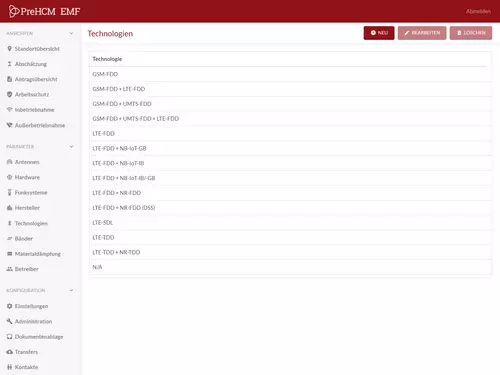Collapse the PARAMETER sidebar section

point(71,147)
